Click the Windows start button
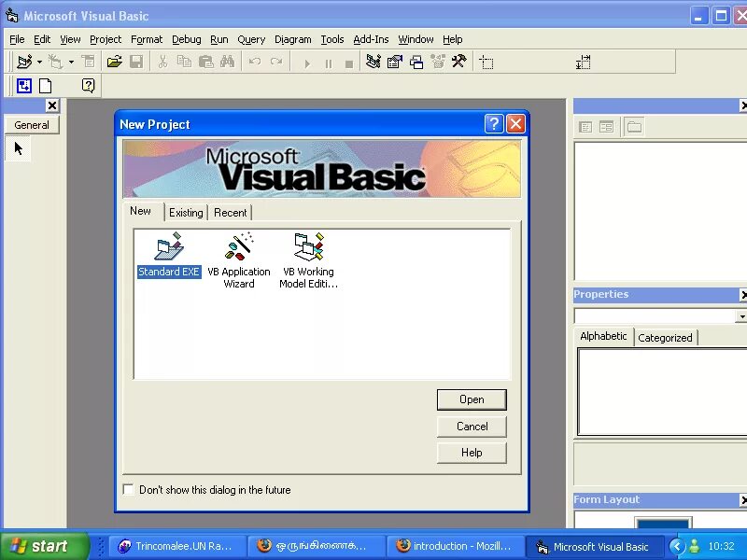The height and width of the screenshot is (560, 747). pos(44,546)
